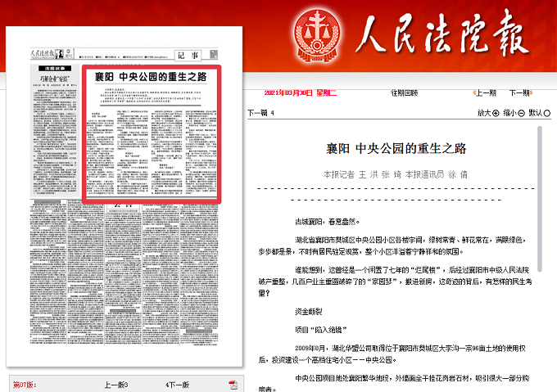The width and height of the screenshot is (557, 392).
Task: Go to next page 下一版
Action: (177, 385)
